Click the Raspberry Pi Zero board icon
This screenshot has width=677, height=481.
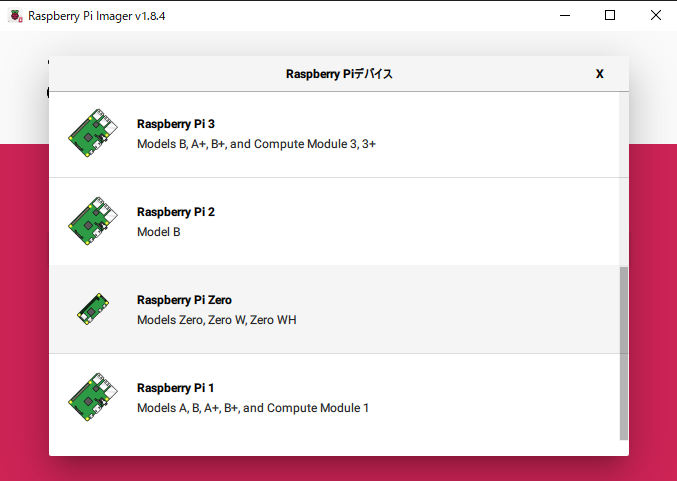click(x=93, y=309)
